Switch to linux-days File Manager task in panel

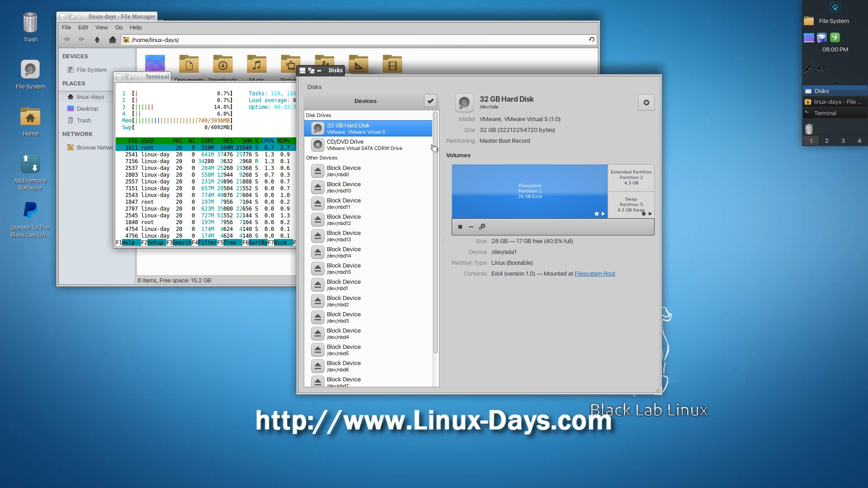[x=835, y=102]
